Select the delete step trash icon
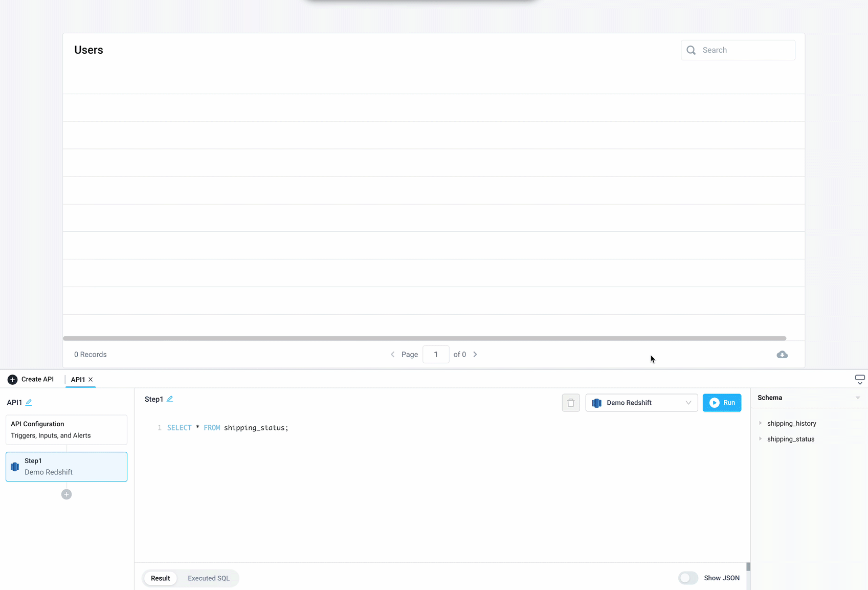 coord(571,403)
